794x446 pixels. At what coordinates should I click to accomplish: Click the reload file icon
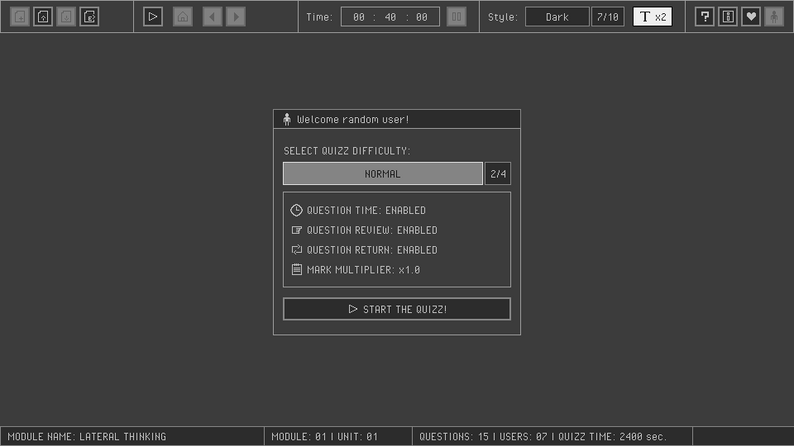(90, 17)
